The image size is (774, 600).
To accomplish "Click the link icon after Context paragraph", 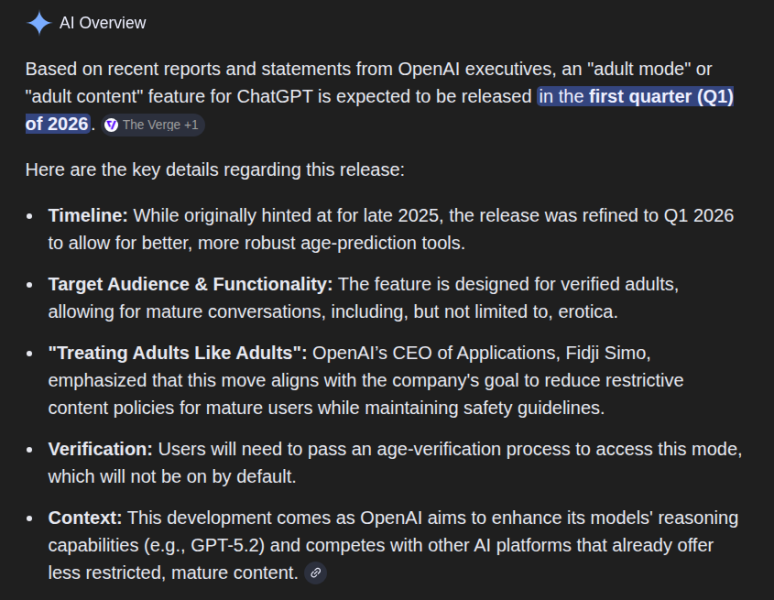I will tap(316, 573).
